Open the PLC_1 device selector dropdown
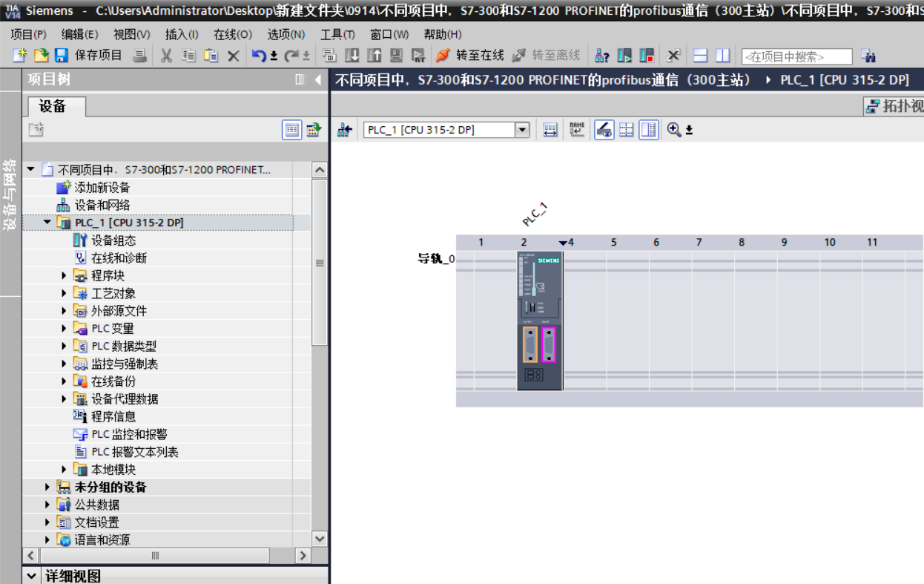 (523, 130)
